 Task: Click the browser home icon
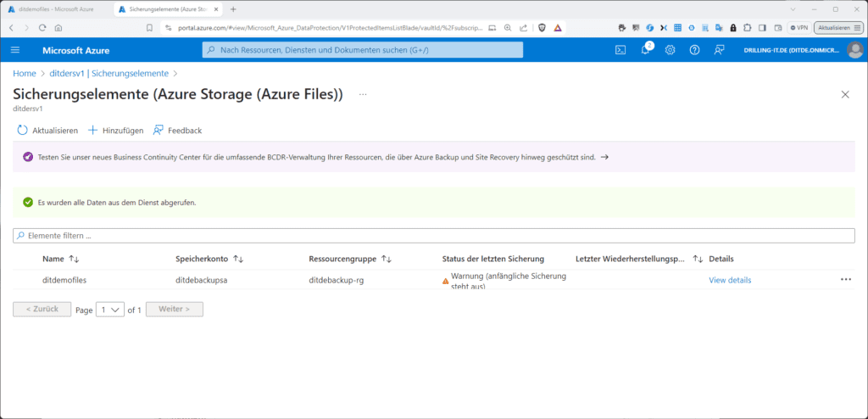[58, 27]
